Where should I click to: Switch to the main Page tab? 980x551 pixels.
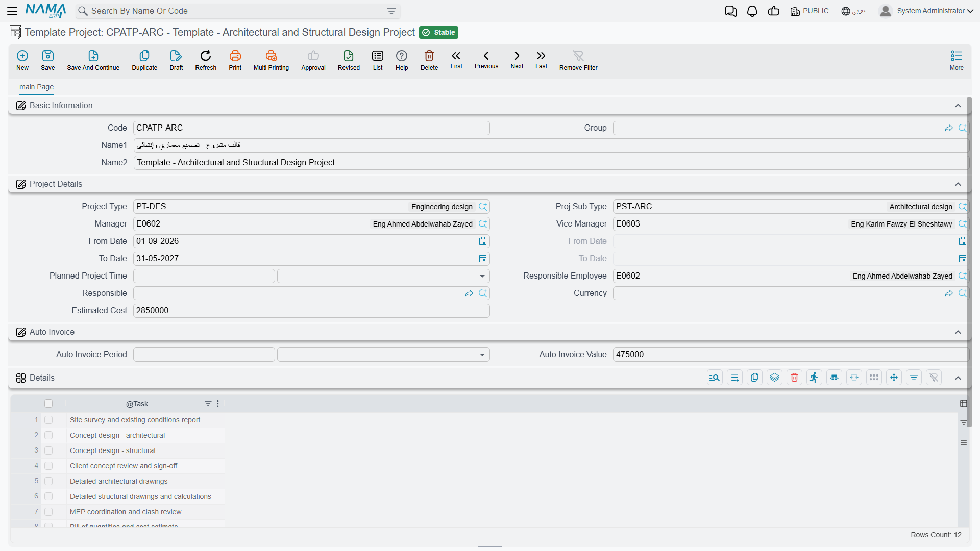click(36, 87)
